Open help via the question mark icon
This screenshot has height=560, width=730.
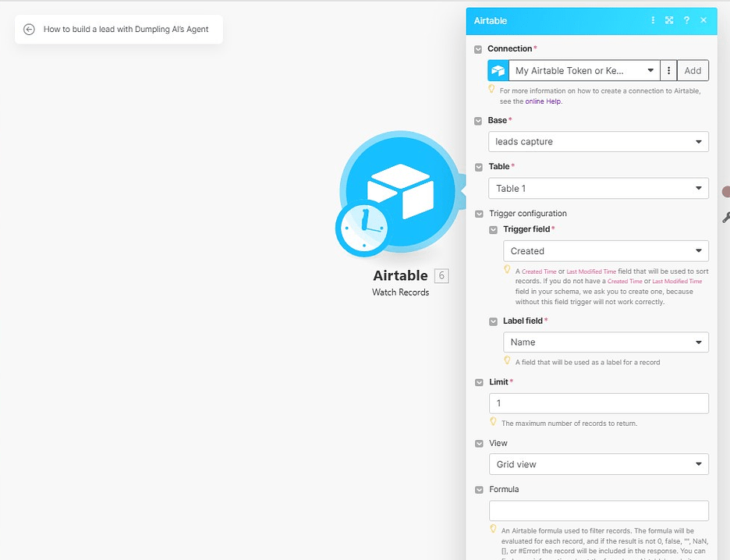point(686,20)
